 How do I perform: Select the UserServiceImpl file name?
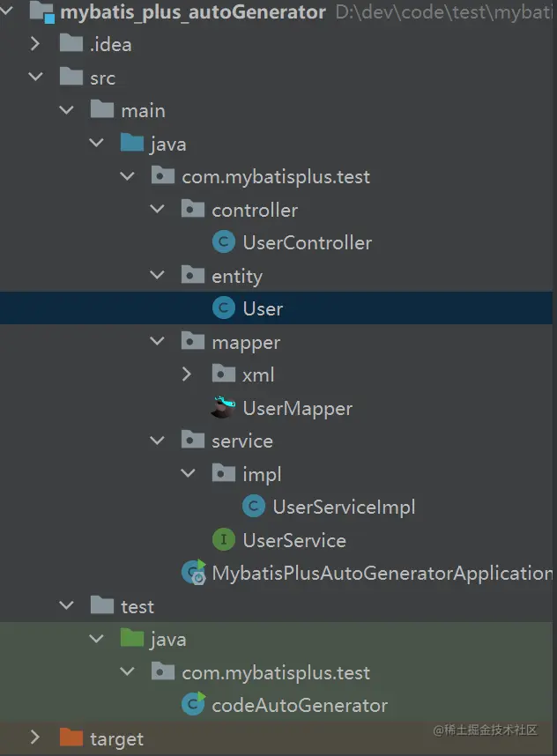coord(344,508)
